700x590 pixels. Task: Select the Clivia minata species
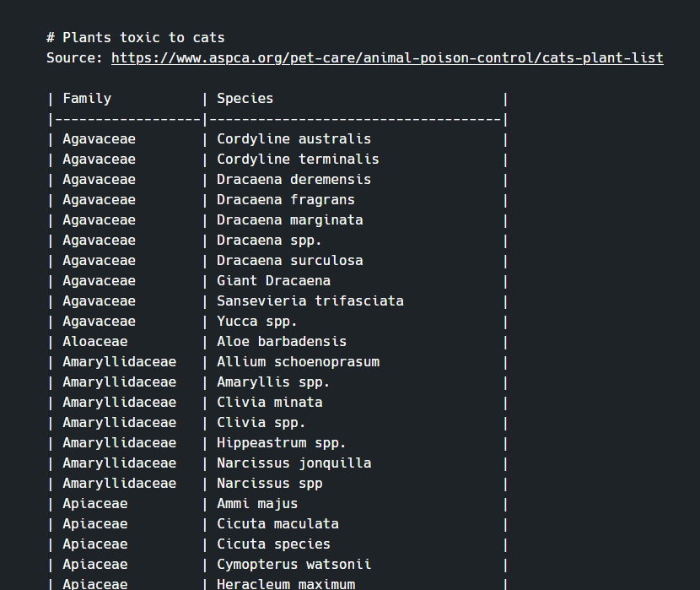point(270,402)
